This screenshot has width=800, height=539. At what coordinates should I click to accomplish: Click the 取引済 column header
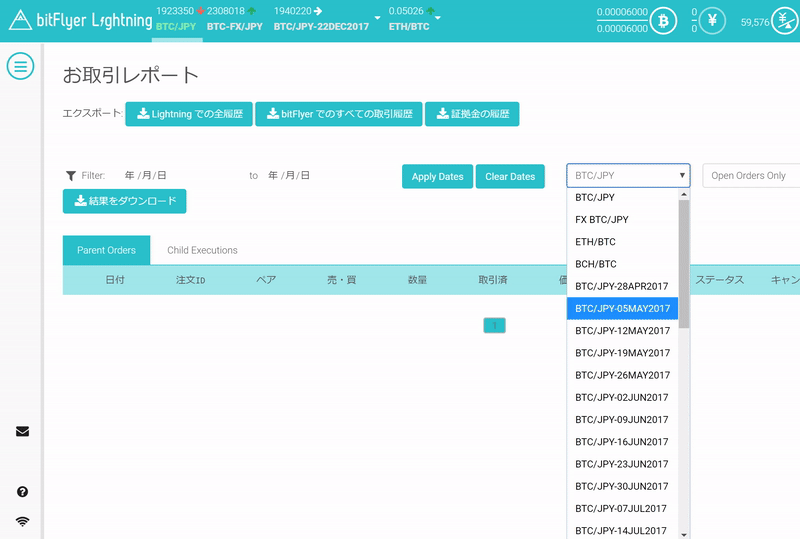pos(492,280)
